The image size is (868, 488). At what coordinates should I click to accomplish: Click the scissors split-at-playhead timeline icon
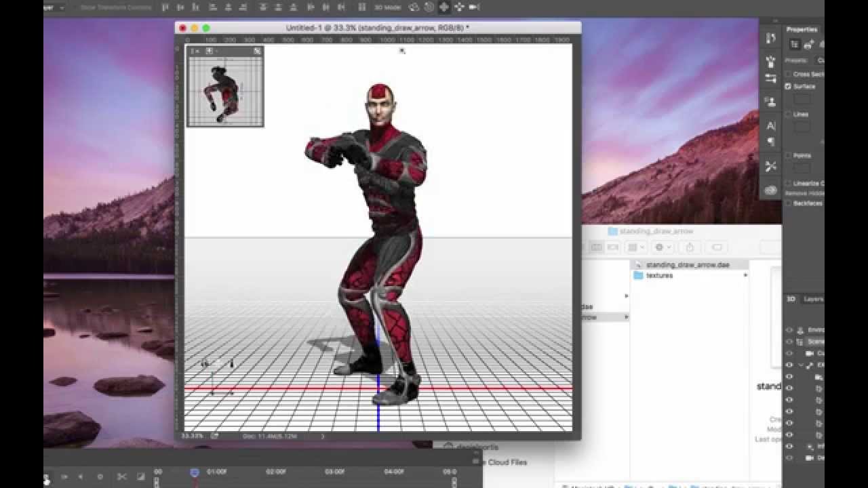coord(122,476)
